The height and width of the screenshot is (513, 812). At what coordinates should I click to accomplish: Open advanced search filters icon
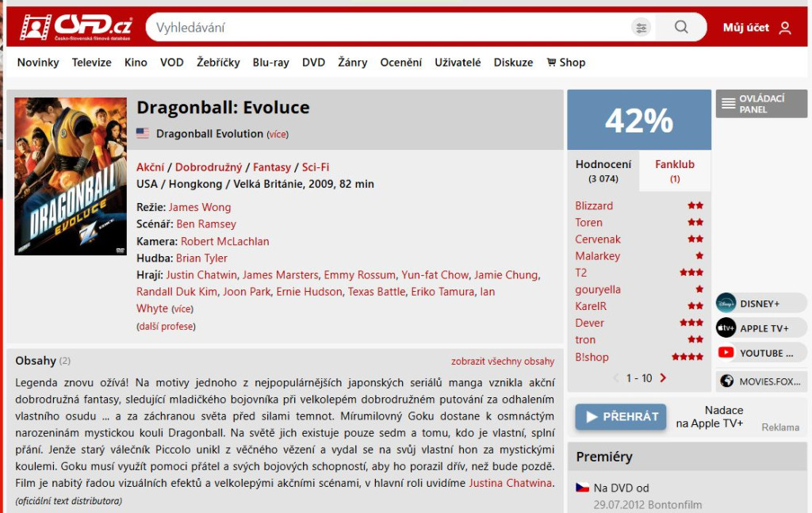(642, 27)
